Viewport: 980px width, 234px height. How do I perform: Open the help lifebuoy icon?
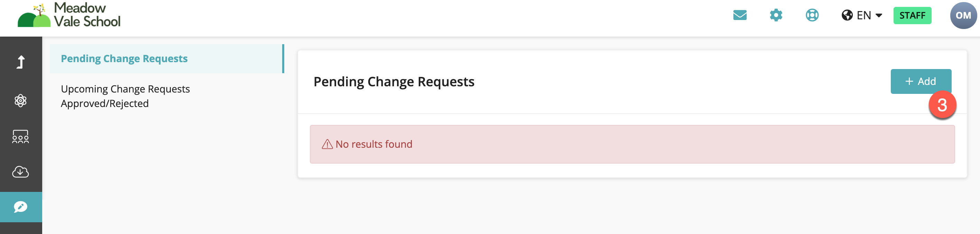(x=812, y=15)
